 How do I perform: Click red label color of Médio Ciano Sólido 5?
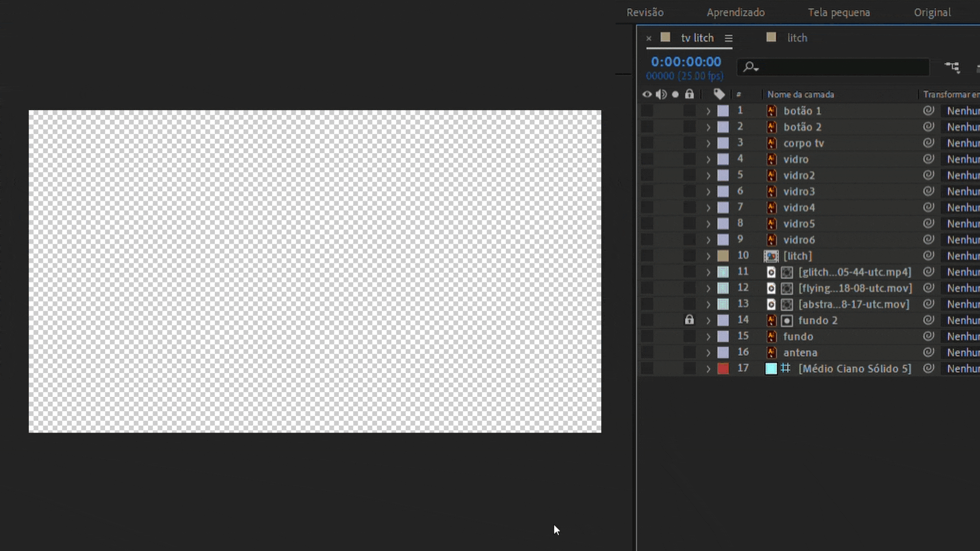click(723, 369)
